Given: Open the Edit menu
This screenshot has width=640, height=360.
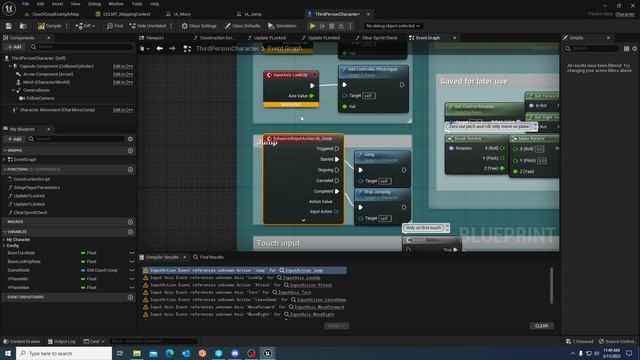Looking at the screenshot, I should 40,4.
